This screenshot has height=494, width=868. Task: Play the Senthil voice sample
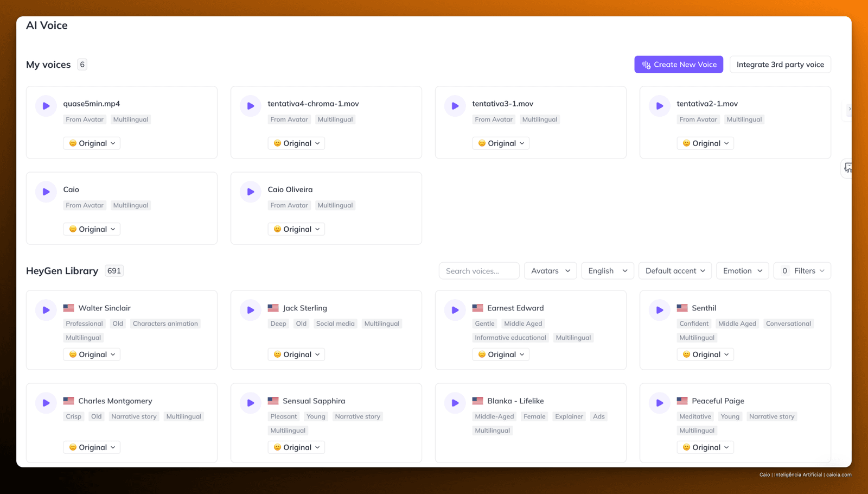pyautogui.click(x=660, y=310)
